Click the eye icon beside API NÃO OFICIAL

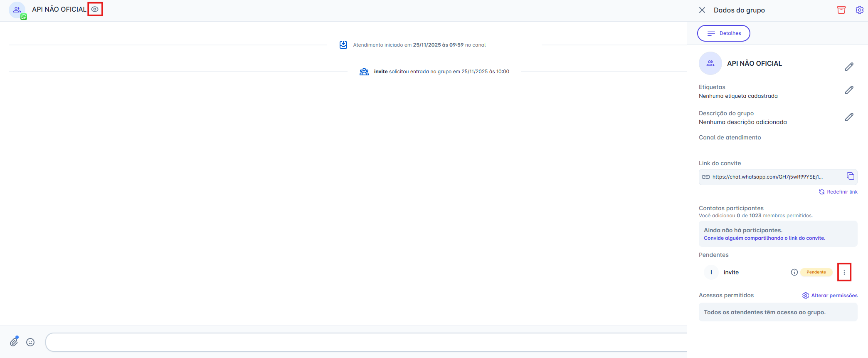(x=95, y=9)
